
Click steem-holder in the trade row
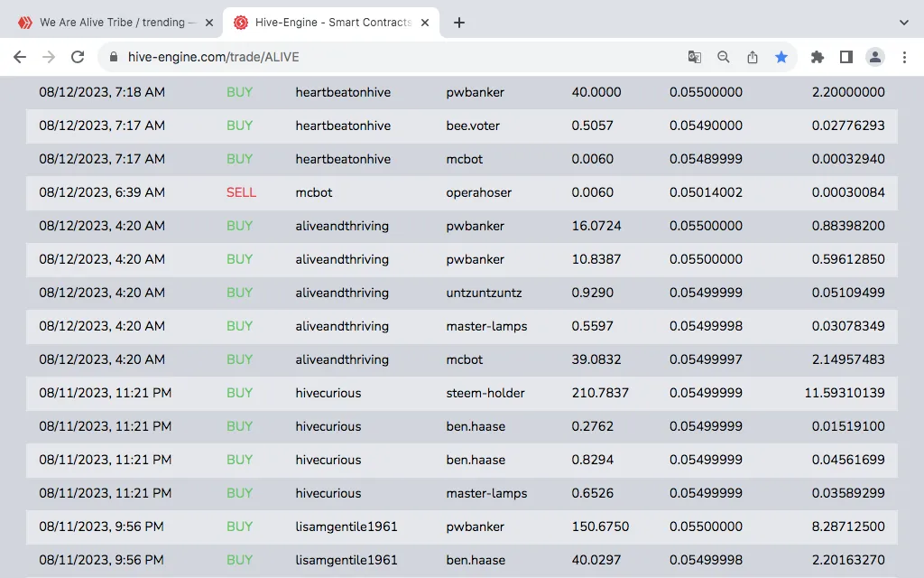pos(485,393)
